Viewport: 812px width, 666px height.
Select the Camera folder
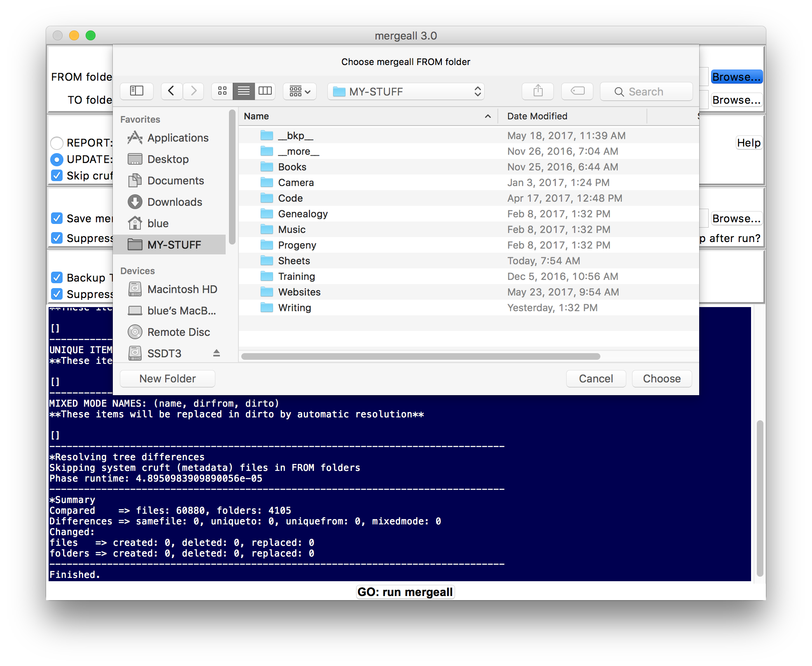tap(469, 182)
